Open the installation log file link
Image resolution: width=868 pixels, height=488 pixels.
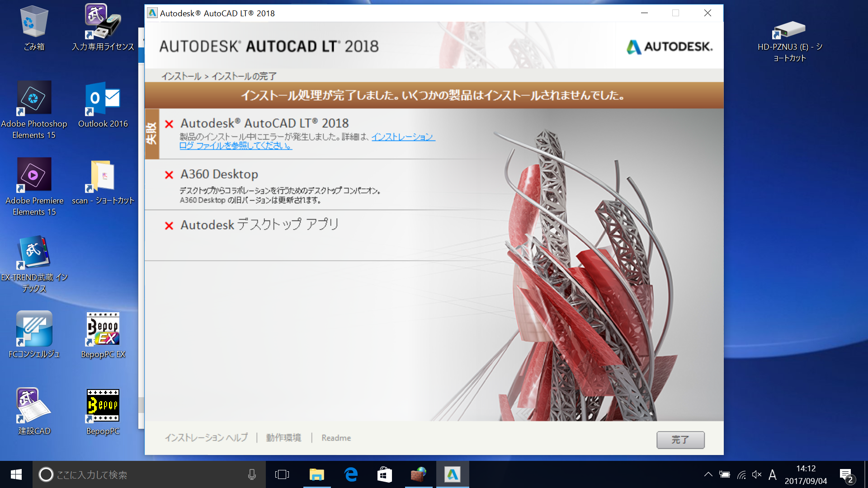(307, 141)
